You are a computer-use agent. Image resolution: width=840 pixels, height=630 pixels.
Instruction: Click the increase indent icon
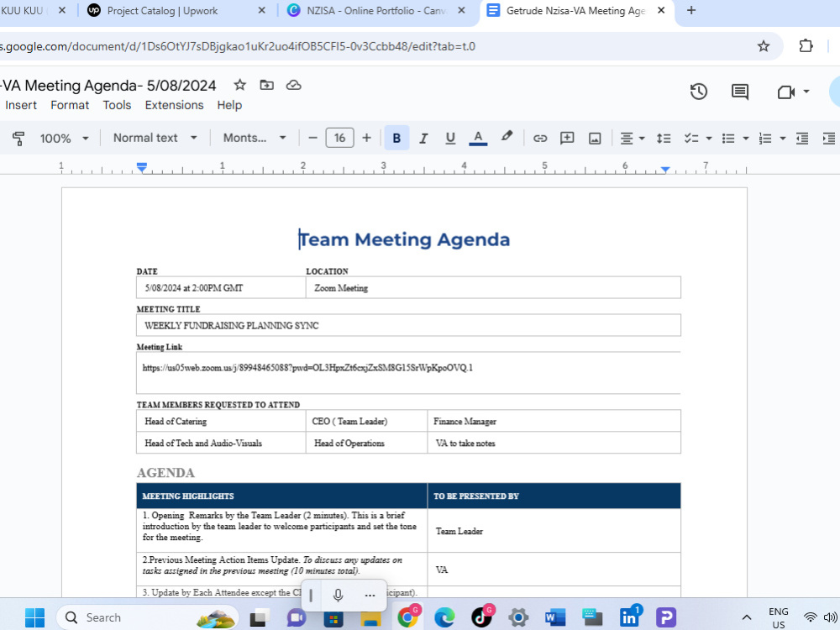[829, 139]
